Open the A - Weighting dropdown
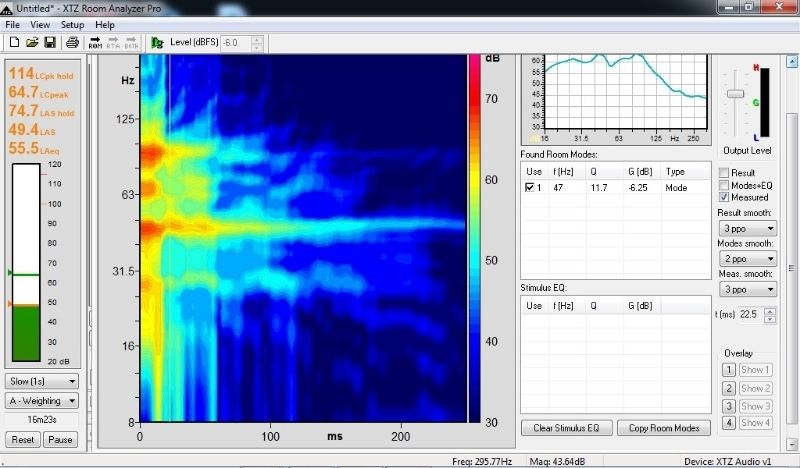This screenshot has height=468, width=800. coord(41,401)
